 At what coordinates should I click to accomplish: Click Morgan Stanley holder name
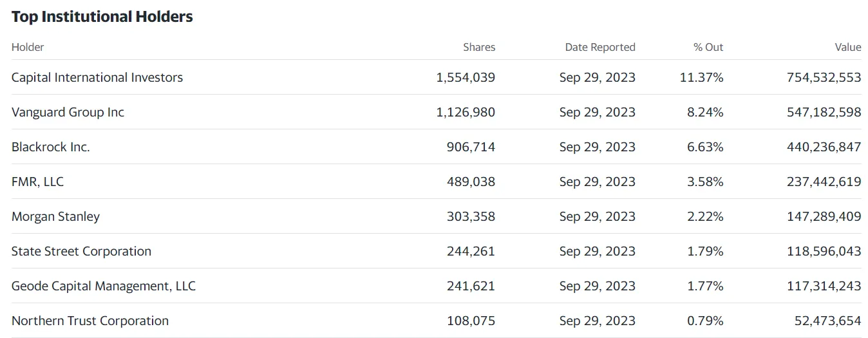pos(55,216)
